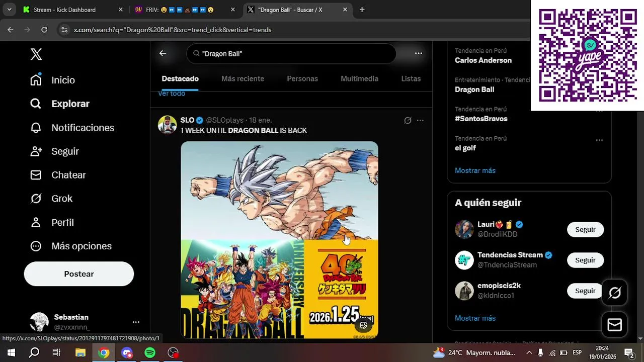This screenshot has width=644, height=362.
Task: Open search options three-dot menu
Action: 418,53
